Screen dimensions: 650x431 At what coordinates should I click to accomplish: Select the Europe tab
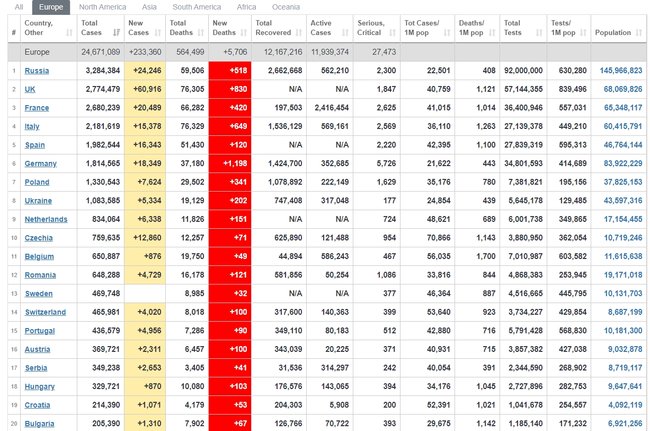51,7
